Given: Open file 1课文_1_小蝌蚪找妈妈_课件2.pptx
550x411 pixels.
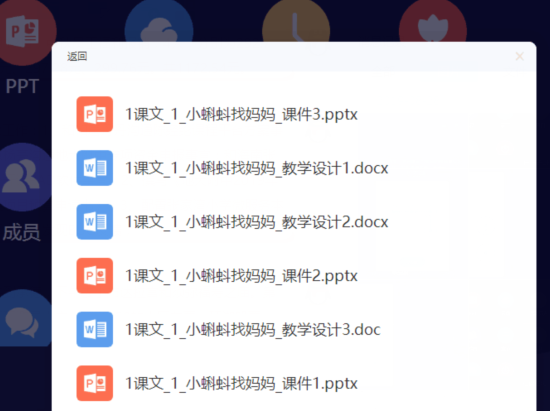Looking at the screenshot, I should coord(241,276).
